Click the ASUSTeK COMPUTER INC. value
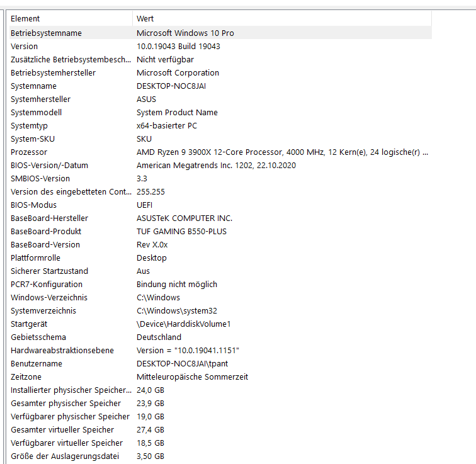Viewport: 476px width, 464px height. click(x=184, y=218)
